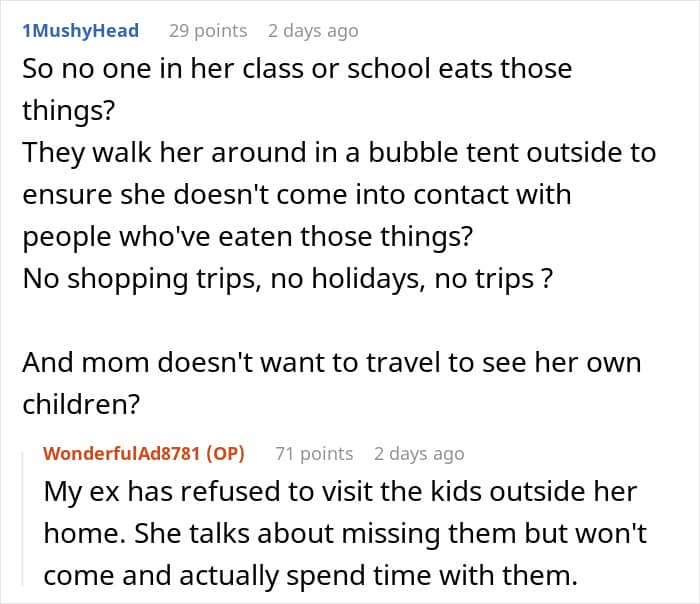Click the OP reply's "2 days ago" timestamp
The height and width of the screenshot is (604, 700).
tap(419, 454)
